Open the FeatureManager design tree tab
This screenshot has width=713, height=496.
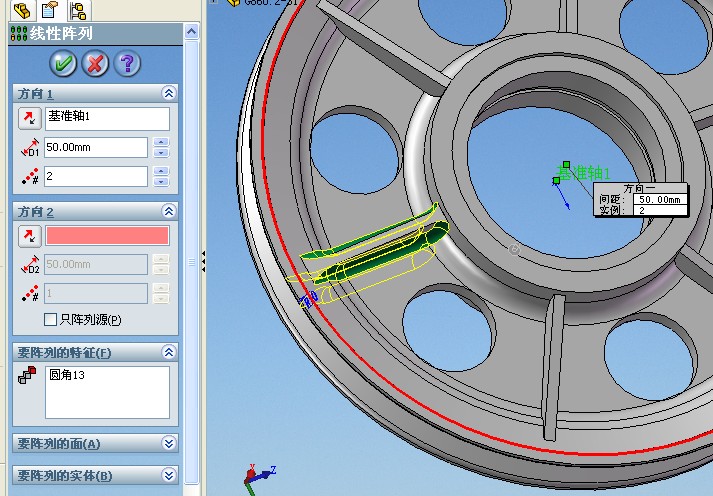coord(21,10)
